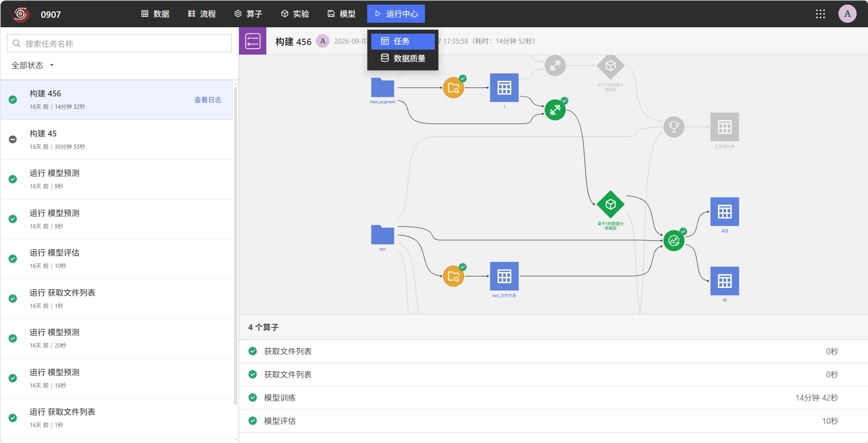
Task: Select 运行 模型预测 task lasting 16秒
Action: (x=117, y=378)
